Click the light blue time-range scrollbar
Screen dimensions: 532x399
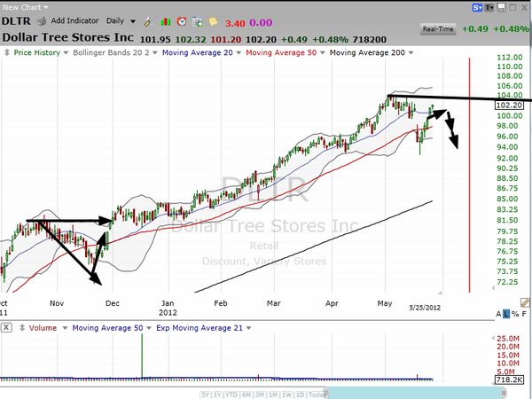[x=416, y=393]
